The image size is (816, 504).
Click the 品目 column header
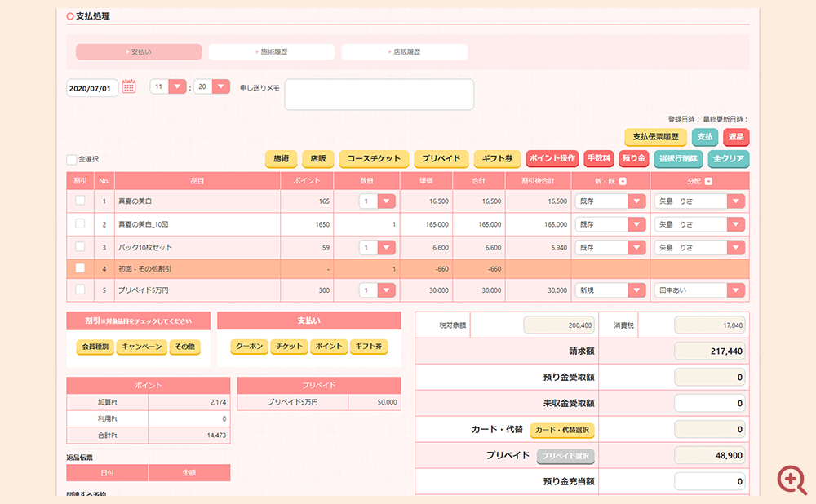click(197, 181)
